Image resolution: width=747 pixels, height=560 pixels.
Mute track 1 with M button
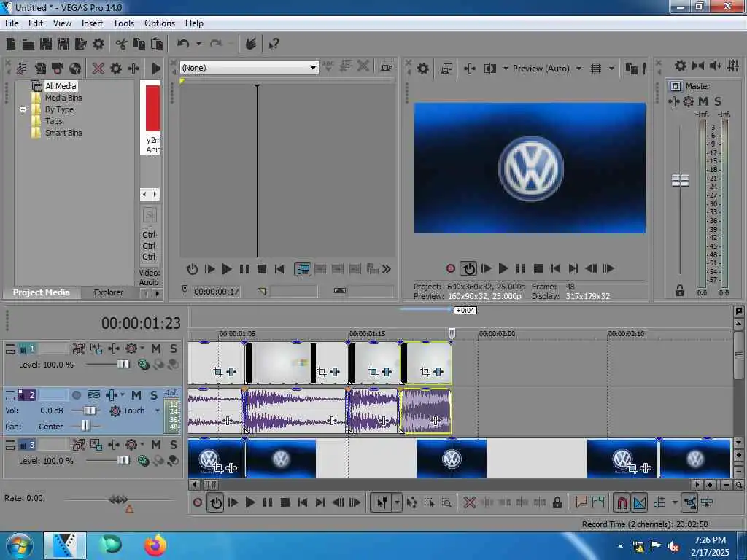point(156,349)
